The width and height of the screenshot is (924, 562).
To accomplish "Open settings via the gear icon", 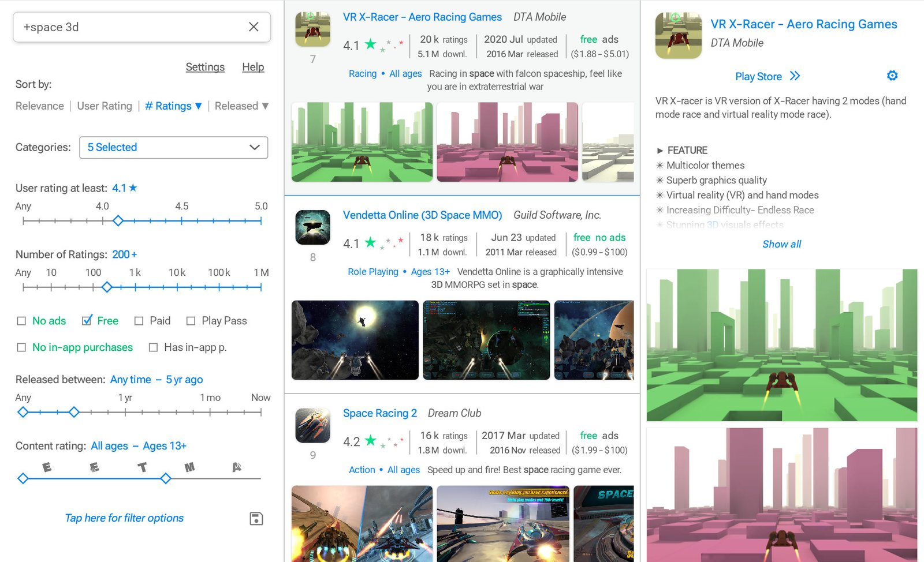I will click(892, 75).
